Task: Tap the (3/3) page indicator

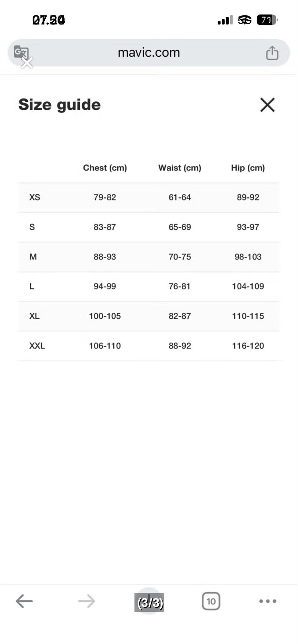Action: click(149, 602)
